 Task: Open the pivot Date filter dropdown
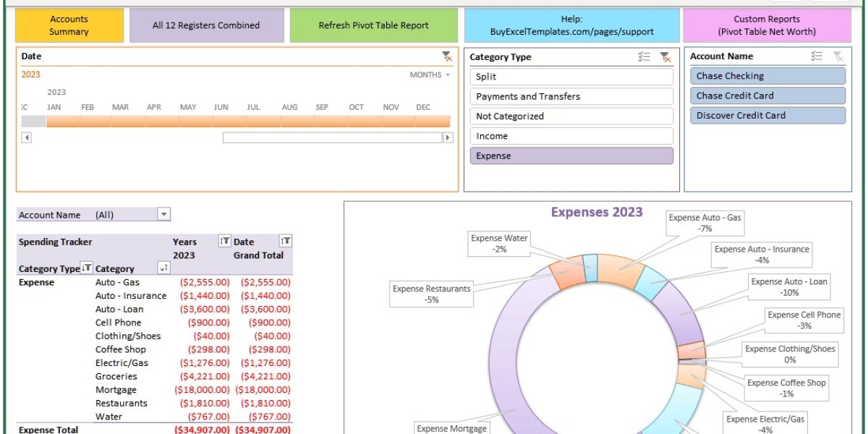coord(286,242)
